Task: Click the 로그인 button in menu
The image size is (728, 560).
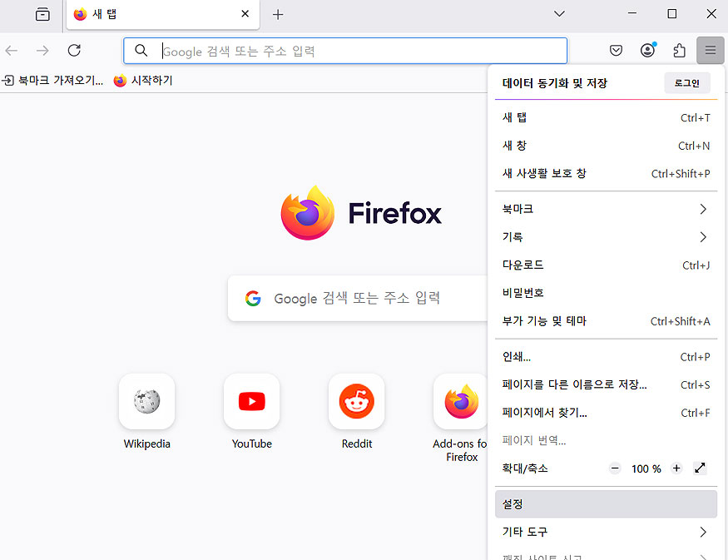Action: 687,83
